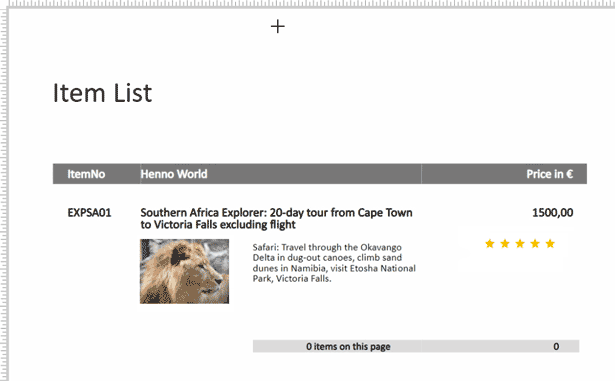615x381 pixels.
Task: Select the fifth and last rating star
Action: click(550, 244)
